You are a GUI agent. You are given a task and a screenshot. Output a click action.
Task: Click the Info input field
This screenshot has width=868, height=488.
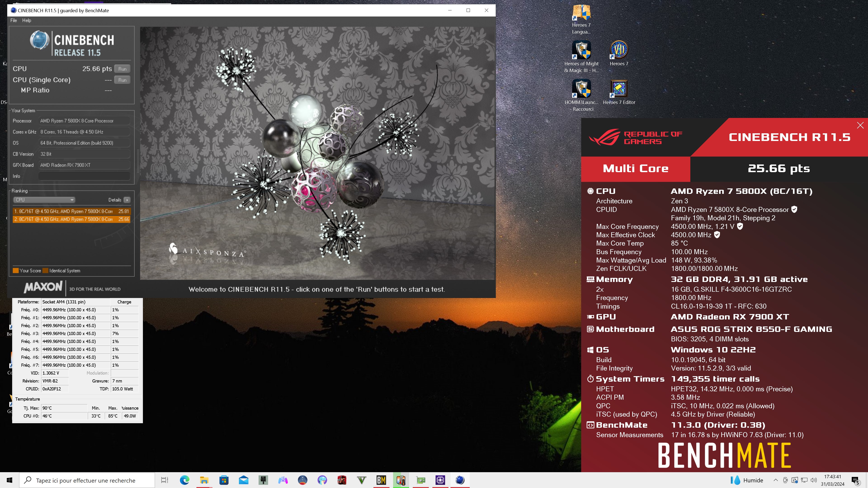(x=84, y=176)
